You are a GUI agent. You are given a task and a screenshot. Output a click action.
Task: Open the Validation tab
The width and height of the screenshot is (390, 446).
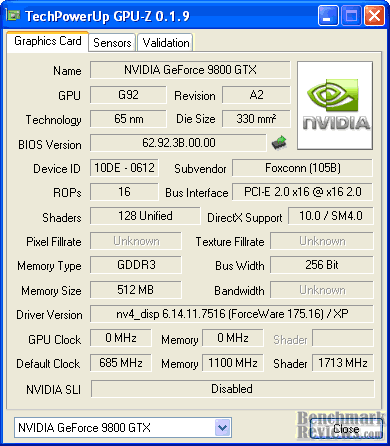click(x=165, y=43)
